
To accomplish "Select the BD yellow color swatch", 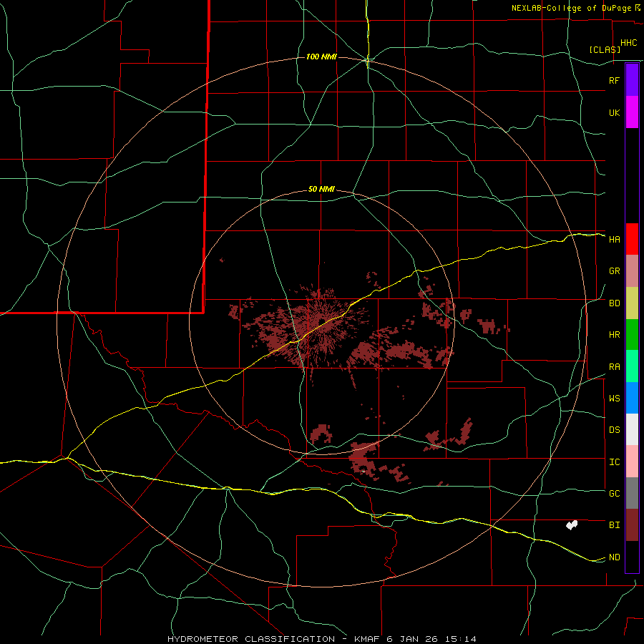I will tap(632, 303).
